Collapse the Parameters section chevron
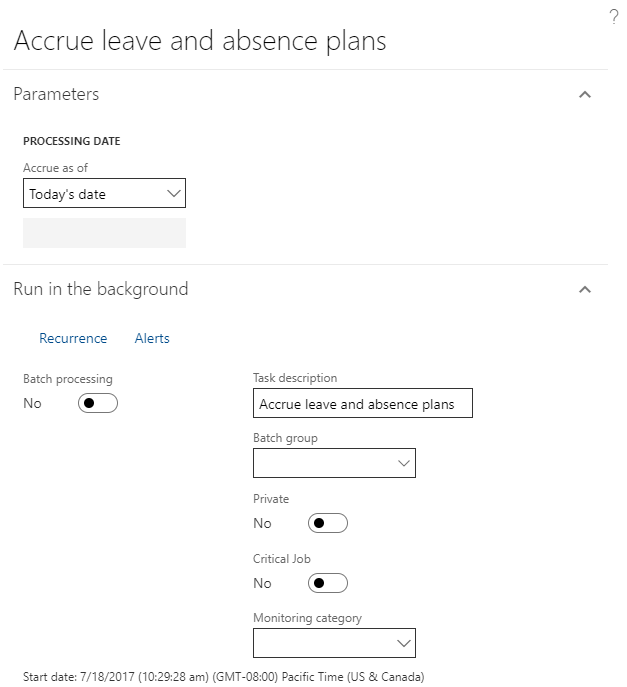This screenshot has width=627, height=687. coord(585,95)
